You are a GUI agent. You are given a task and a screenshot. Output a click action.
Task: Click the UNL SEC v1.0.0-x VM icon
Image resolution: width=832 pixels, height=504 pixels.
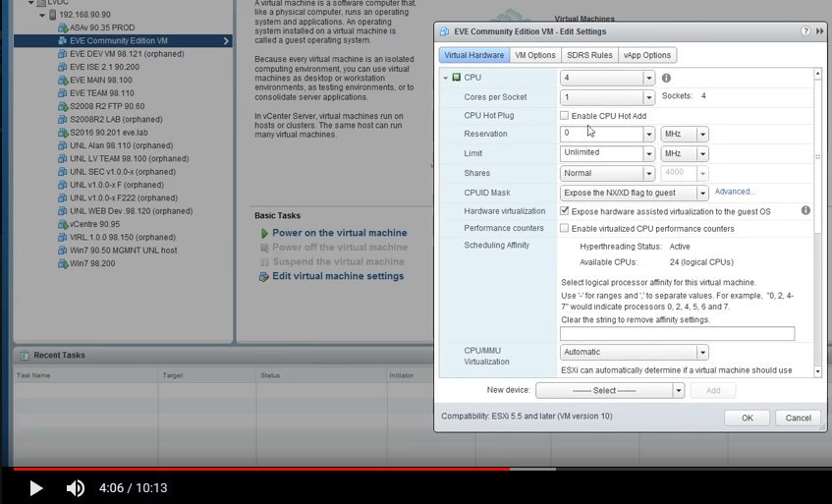(63, 171)
